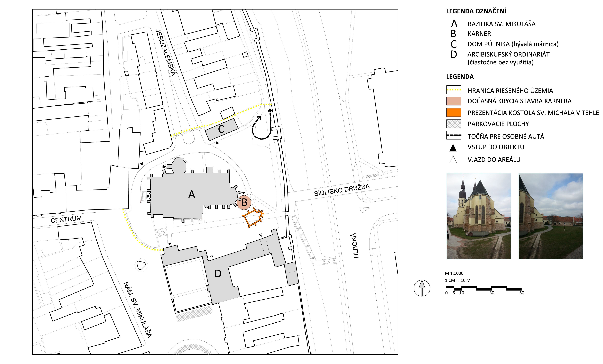Click building C on the map
Screen dimensions: 603x364
click(x=221, y=129)
